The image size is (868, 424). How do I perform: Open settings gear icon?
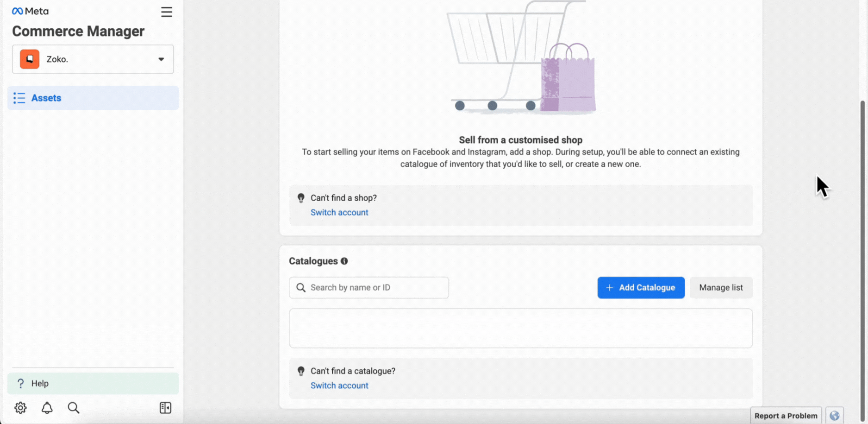click(x=20, y=408)
